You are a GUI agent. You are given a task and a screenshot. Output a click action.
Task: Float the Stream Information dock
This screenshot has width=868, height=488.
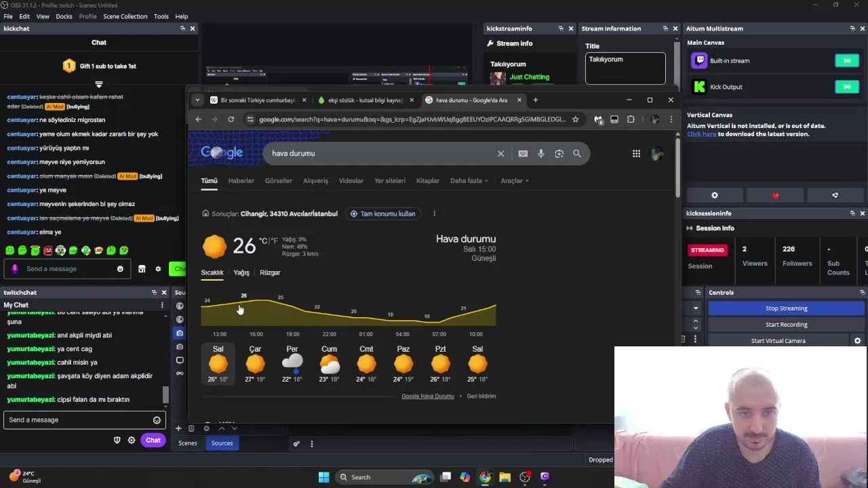(665, 28)
